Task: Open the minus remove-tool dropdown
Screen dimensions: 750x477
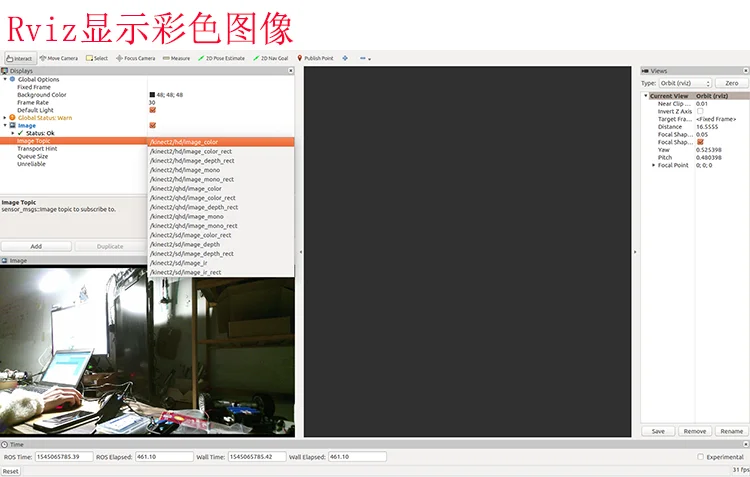Action: click(x=365, y=58)
